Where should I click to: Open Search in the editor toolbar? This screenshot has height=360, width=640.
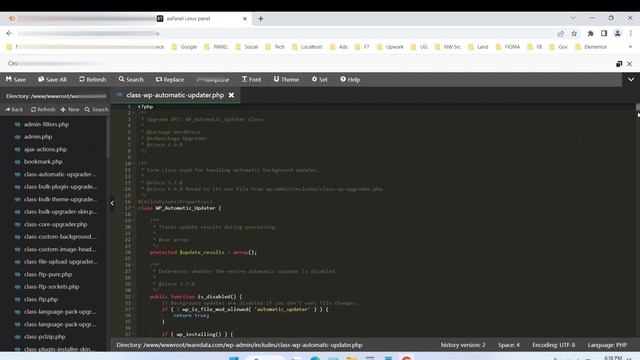click(131, 80)
